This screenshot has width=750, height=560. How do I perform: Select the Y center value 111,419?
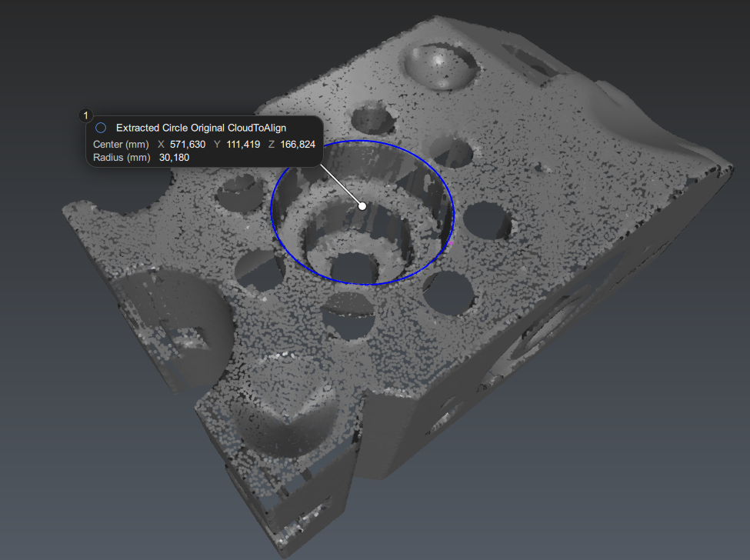(x=243, y=145)
